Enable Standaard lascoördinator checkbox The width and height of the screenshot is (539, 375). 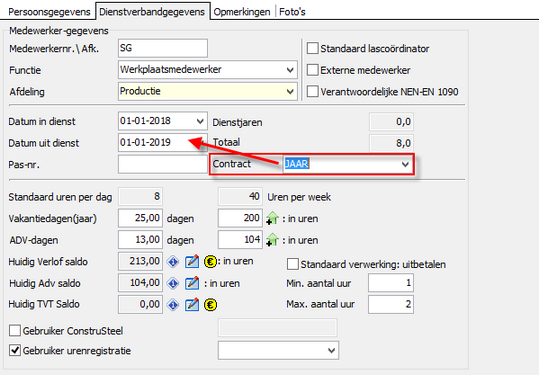coord(312,48)
